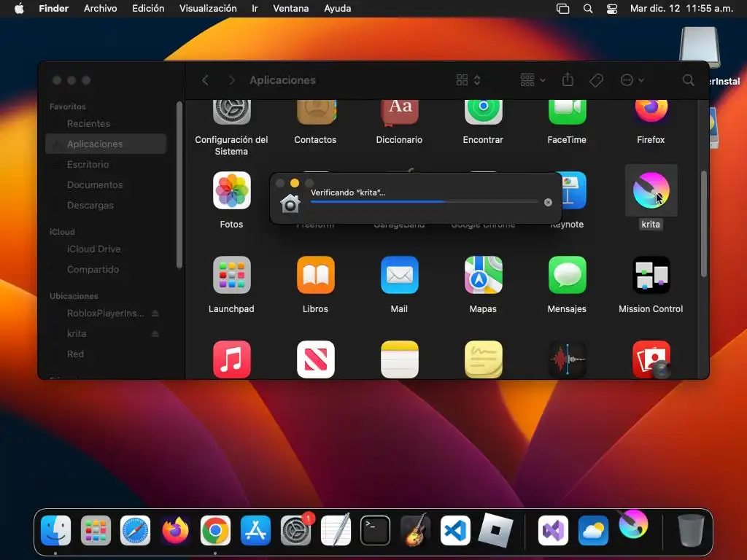The width and height of the screenshot is (747, 560).
Task: Click the sidebar vertical scrollbar
Action: click(179, 185)
